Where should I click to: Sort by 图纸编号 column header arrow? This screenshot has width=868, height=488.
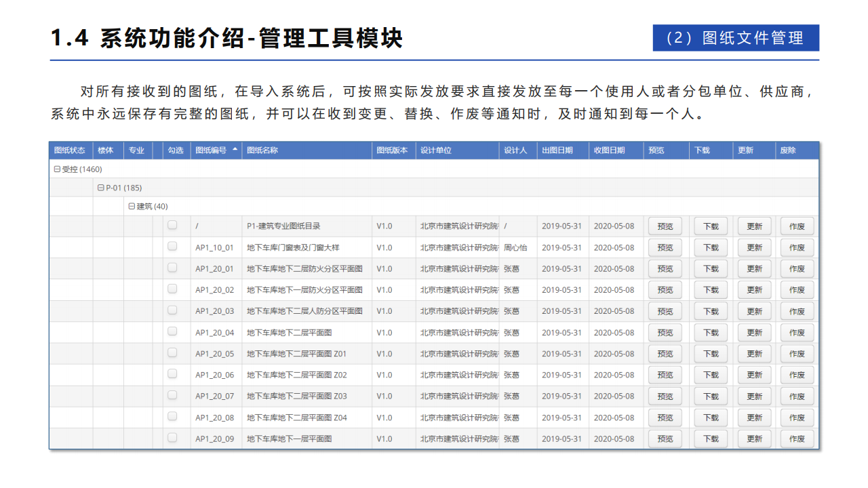coord(235,150)
